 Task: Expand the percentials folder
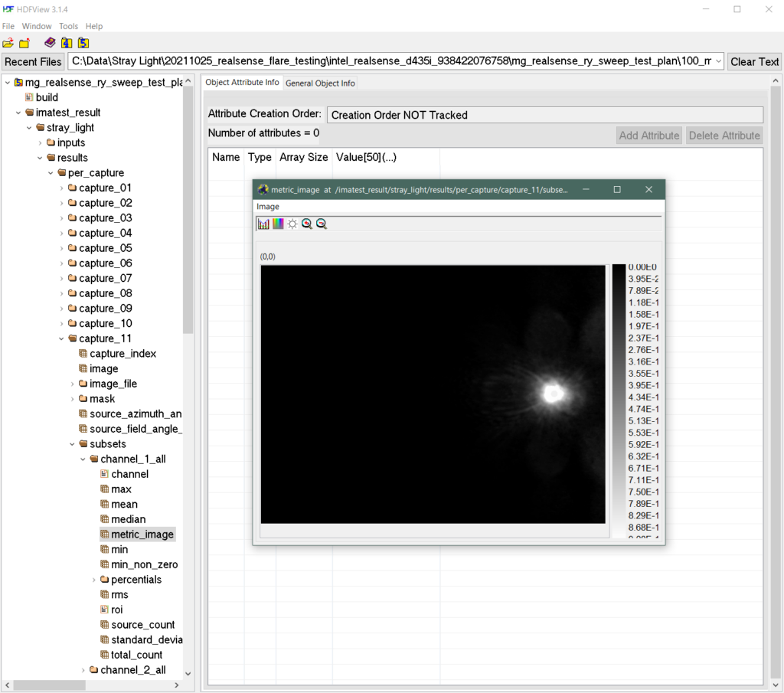pyautogui.click(x=94, y=580)
